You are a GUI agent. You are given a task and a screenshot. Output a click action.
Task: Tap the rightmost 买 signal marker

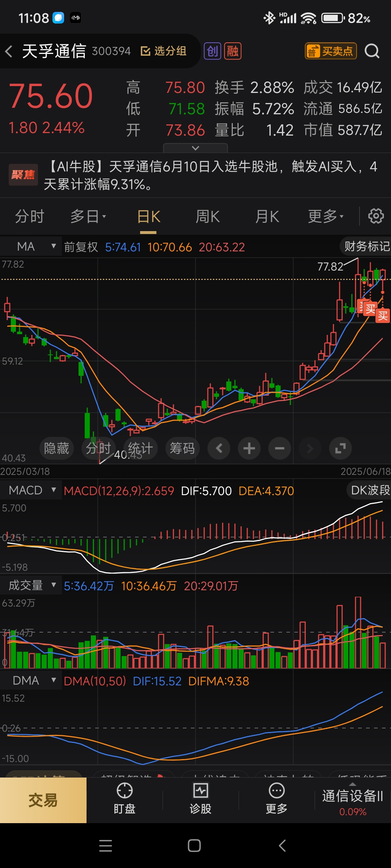[383, 316]
